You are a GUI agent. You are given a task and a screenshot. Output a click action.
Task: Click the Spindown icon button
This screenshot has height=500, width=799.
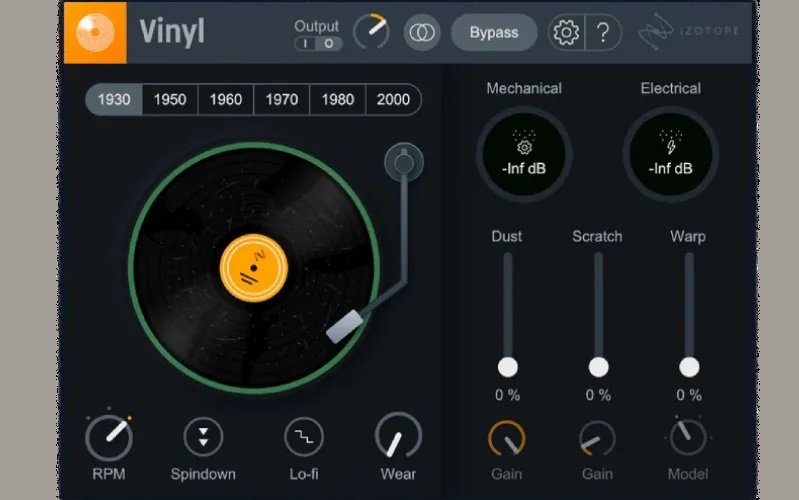click(x=203, y=437)
